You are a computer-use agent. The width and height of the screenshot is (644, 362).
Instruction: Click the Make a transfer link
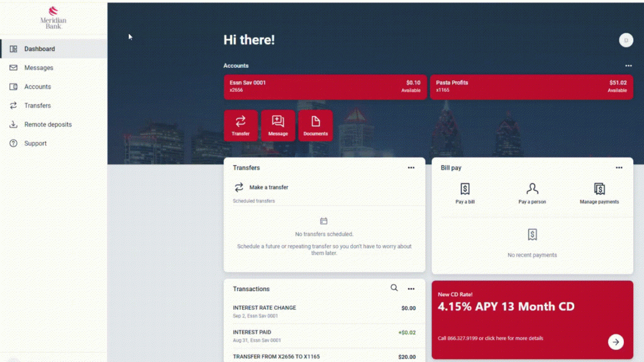[x=269, y=187]
